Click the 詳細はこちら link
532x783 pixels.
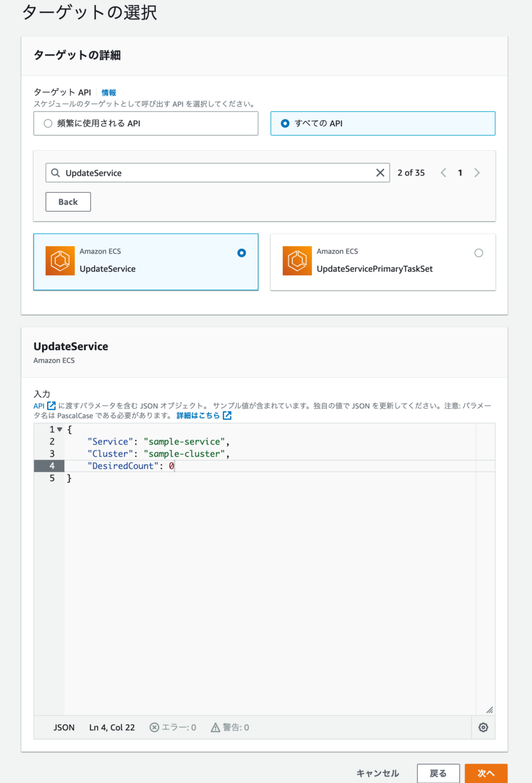(x=199, y=415)
